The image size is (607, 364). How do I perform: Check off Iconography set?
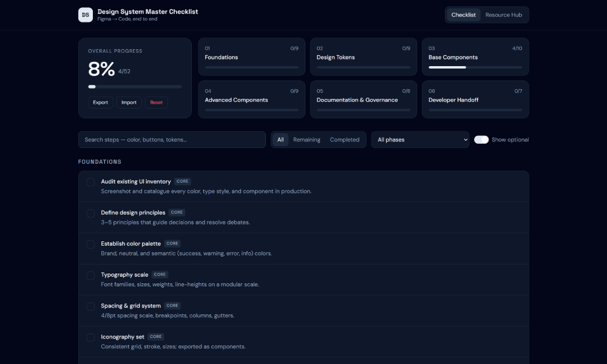click(90, 337)
